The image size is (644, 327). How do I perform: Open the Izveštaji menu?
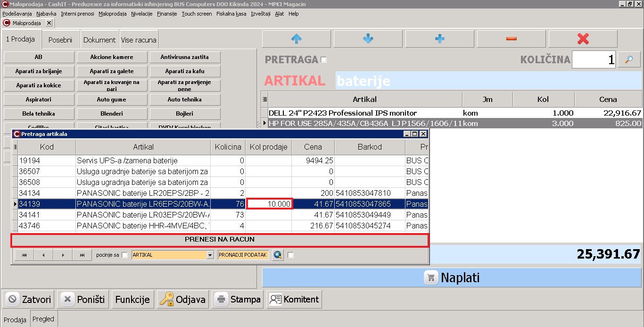(x=261, y=14)
